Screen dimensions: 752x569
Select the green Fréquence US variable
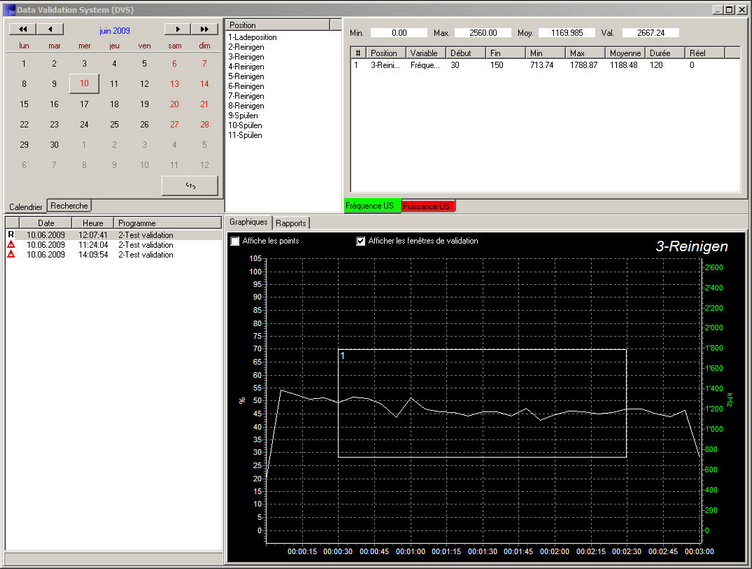click(x=372, y=206)
